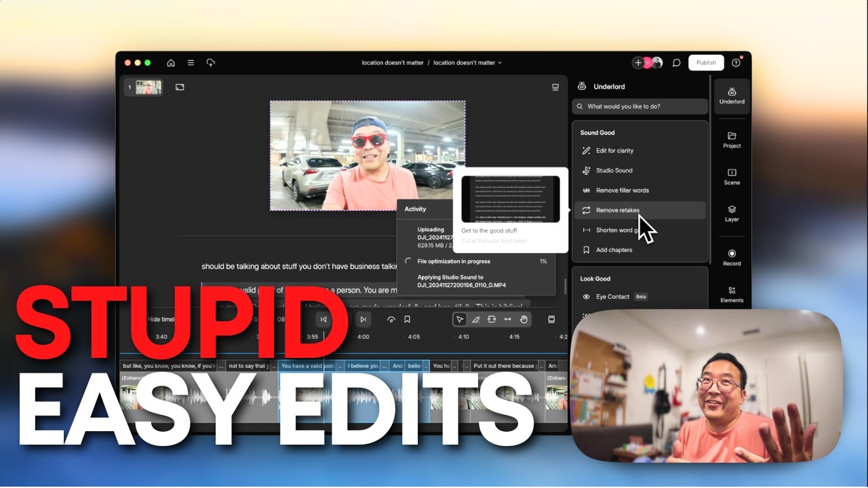
Task: Click the plus icon to invite collaborators
Action: 637,62
